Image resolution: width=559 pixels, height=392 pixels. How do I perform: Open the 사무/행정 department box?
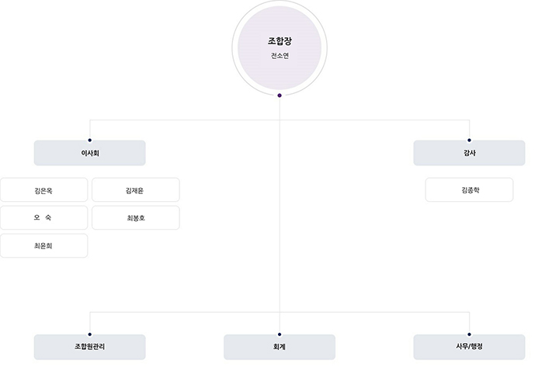[469, 347]
